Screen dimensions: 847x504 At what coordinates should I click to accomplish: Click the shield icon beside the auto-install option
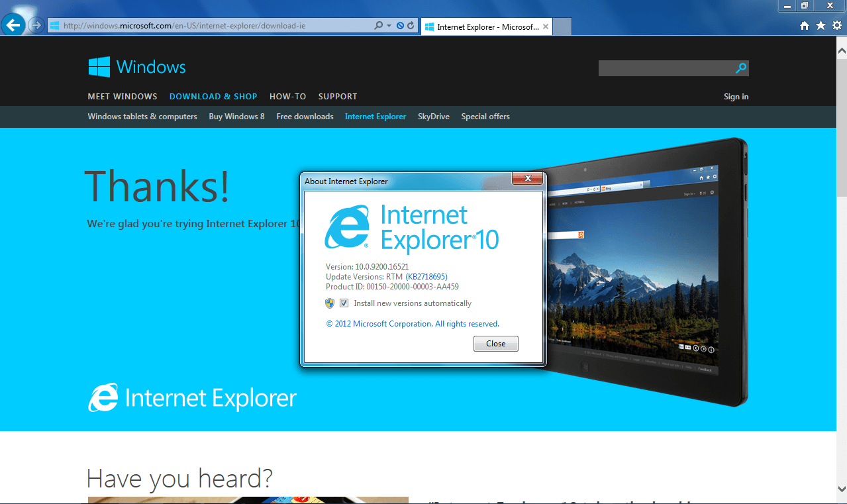click(x=330, y=303)
